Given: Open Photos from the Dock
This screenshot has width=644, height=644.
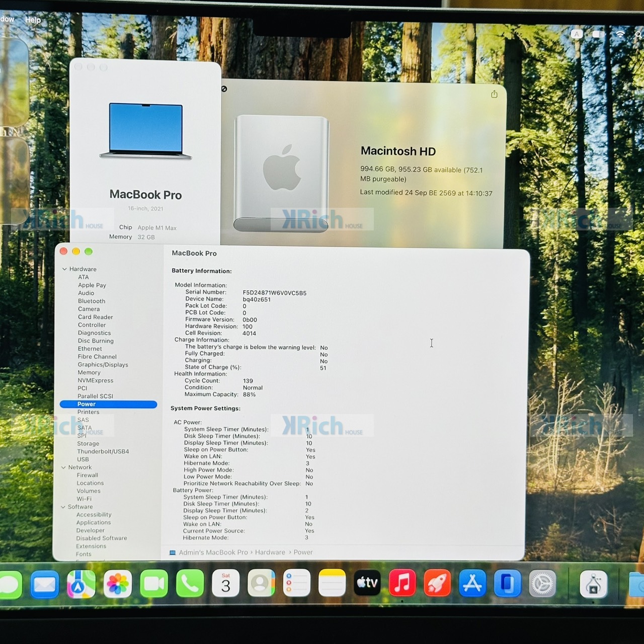Looking at the screenshot, I should [x=118, y=584].
